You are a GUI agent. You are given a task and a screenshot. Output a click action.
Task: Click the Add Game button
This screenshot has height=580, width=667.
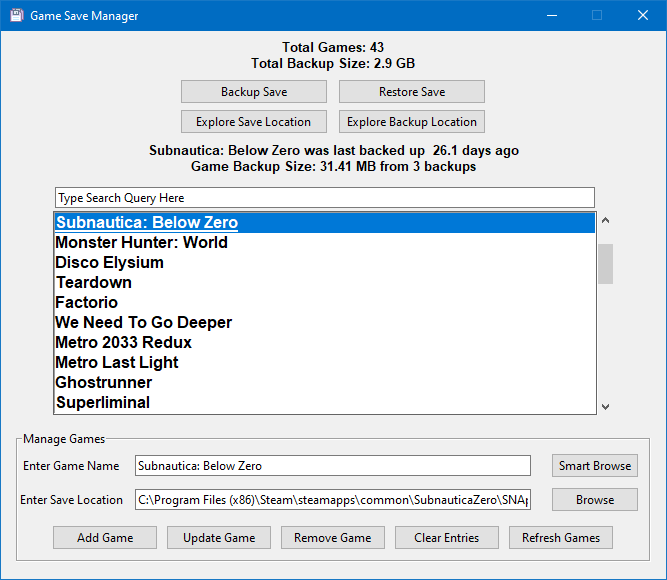[105, 538]
